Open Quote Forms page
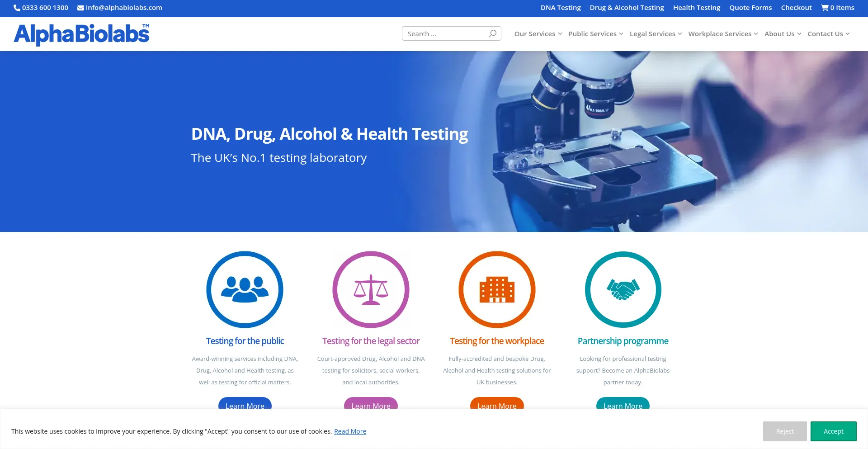 coord(750,8)
